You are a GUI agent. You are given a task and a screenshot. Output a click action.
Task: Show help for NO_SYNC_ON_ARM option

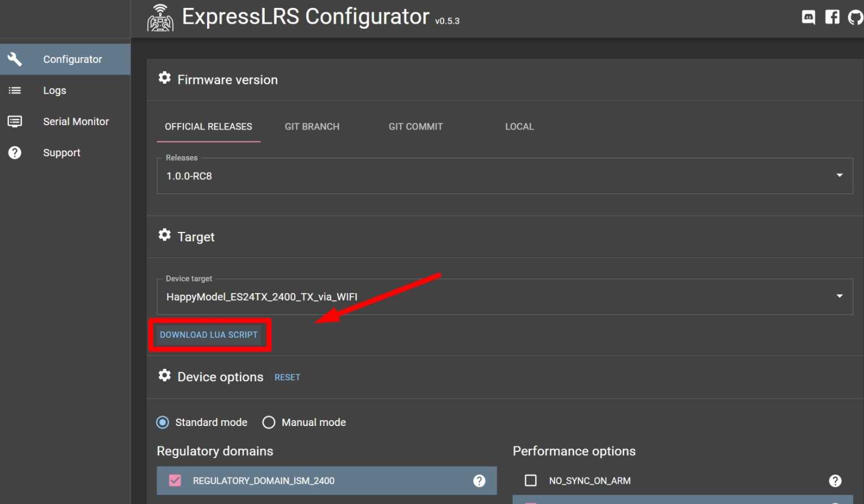point(835,481)
